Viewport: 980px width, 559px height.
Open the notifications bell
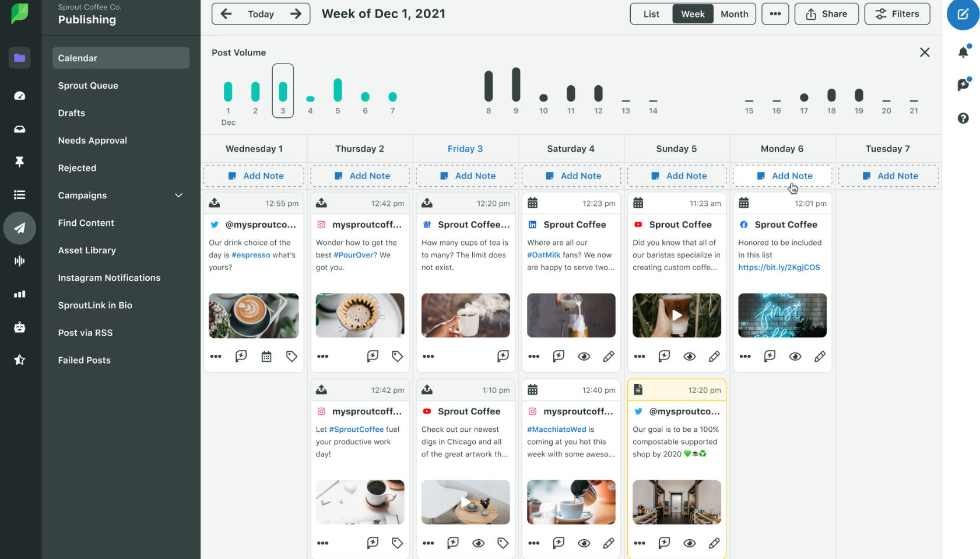click(963, 52)
